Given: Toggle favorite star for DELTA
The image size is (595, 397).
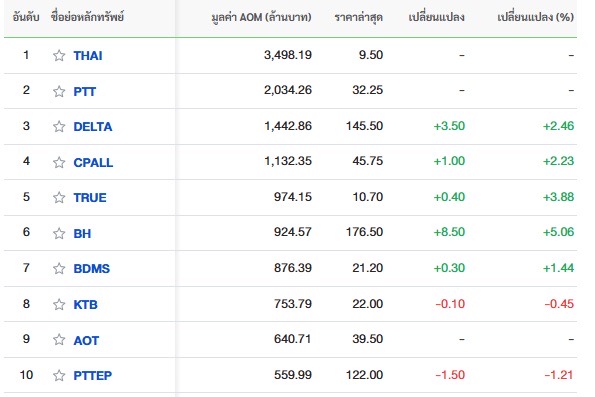Looking at the screenshot, I should coord(59,126).
